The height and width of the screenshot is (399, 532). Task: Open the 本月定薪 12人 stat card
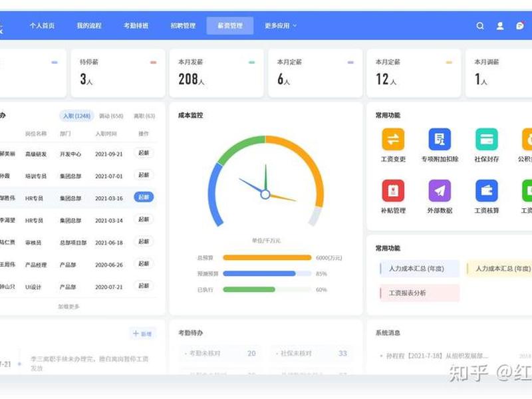click(414, 73)
